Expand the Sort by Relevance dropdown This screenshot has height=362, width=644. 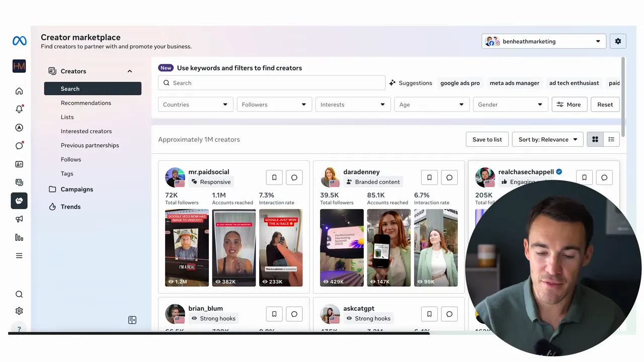pyautogui.click(x=547, y=139)
